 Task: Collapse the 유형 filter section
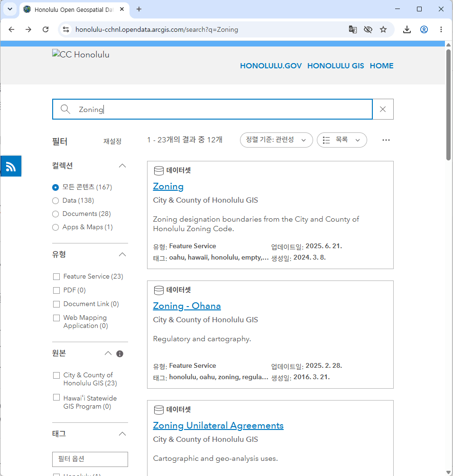pyautogui.click(x=122, y=254)
